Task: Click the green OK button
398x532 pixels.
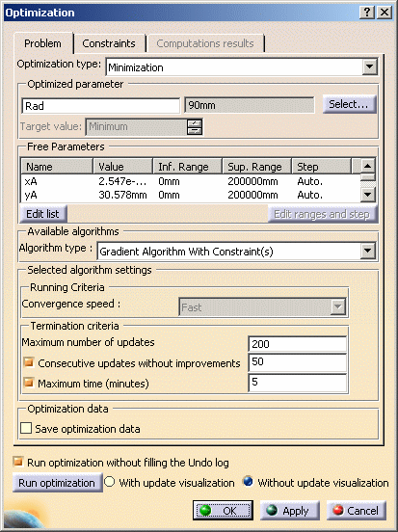Action: (223, 510)
